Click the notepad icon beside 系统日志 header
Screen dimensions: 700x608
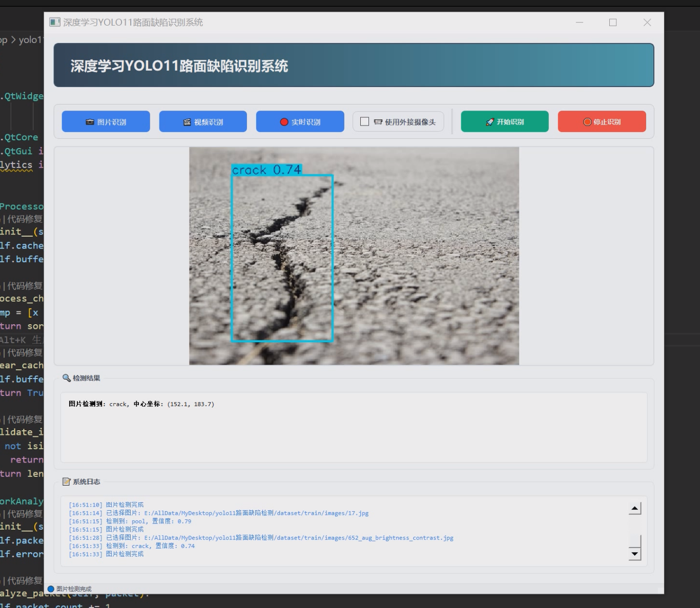pos(66,481)
